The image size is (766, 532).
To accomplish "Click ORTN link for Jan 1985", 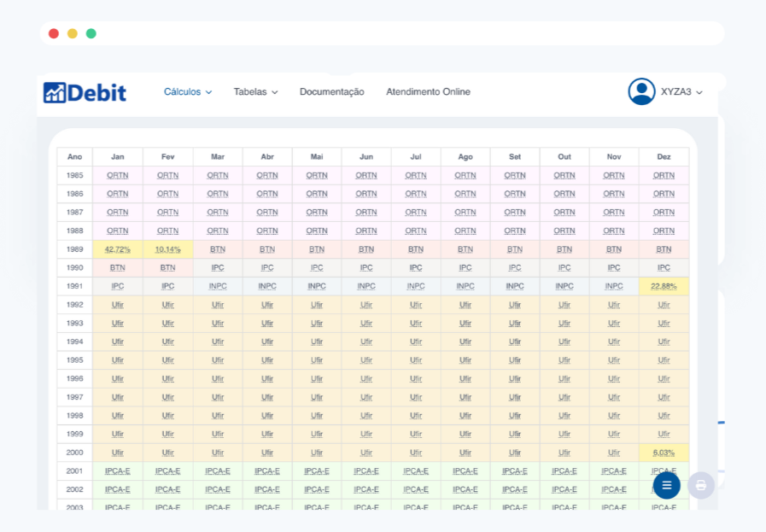I will pos(118,175).
